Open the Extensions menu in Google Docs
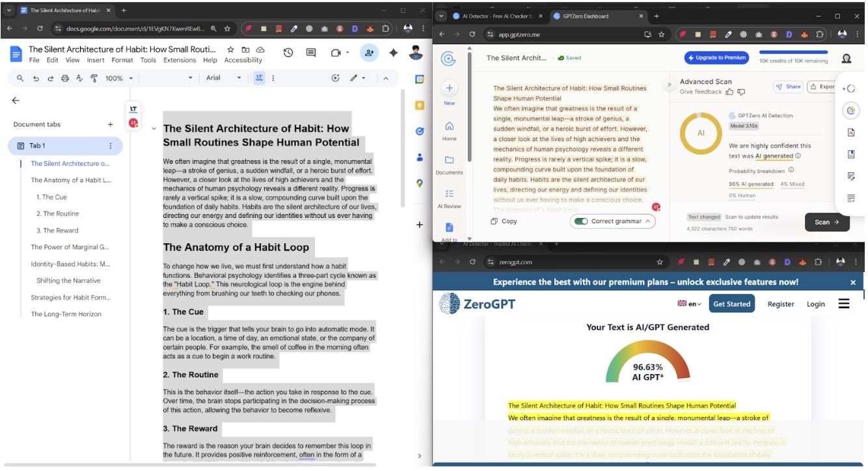The height and width of the screenshot is (471, 868). pos(180,60)
